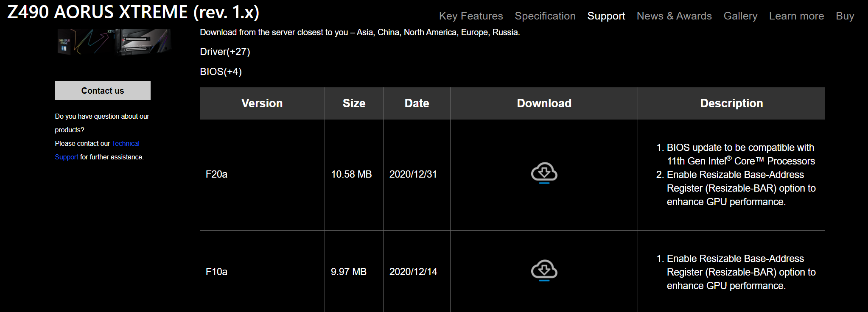This screenshot has width=868, height=312.
Task: Go to News & Awards
Action: click(674, 16)
